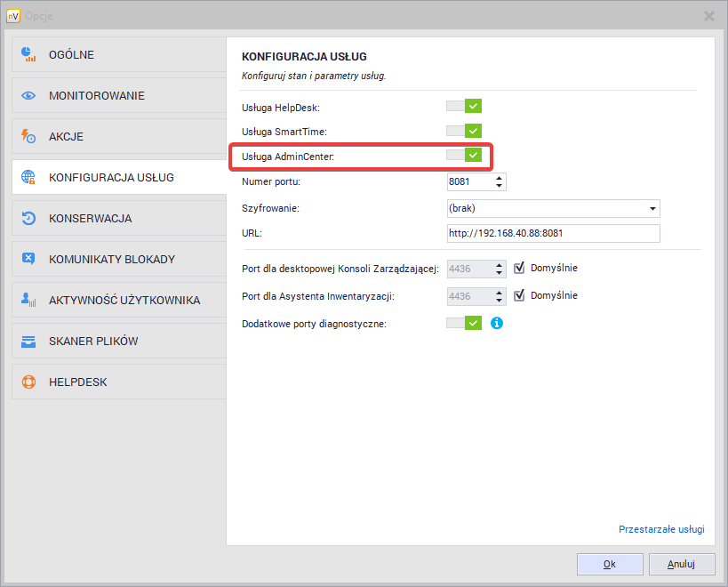The image size is (728, 587).
Task: Toggle the Usługa HelpDesk switch
Action: [464, 107]
